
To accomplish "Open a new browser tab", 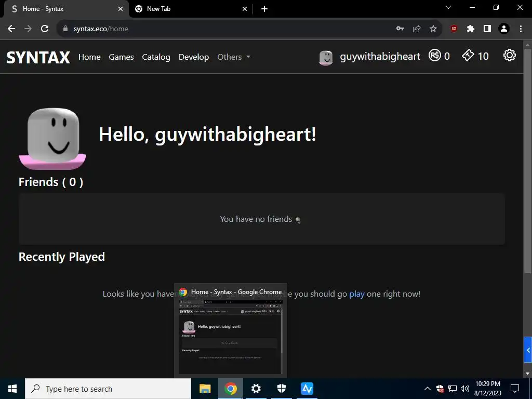I will tap(264, 9).
